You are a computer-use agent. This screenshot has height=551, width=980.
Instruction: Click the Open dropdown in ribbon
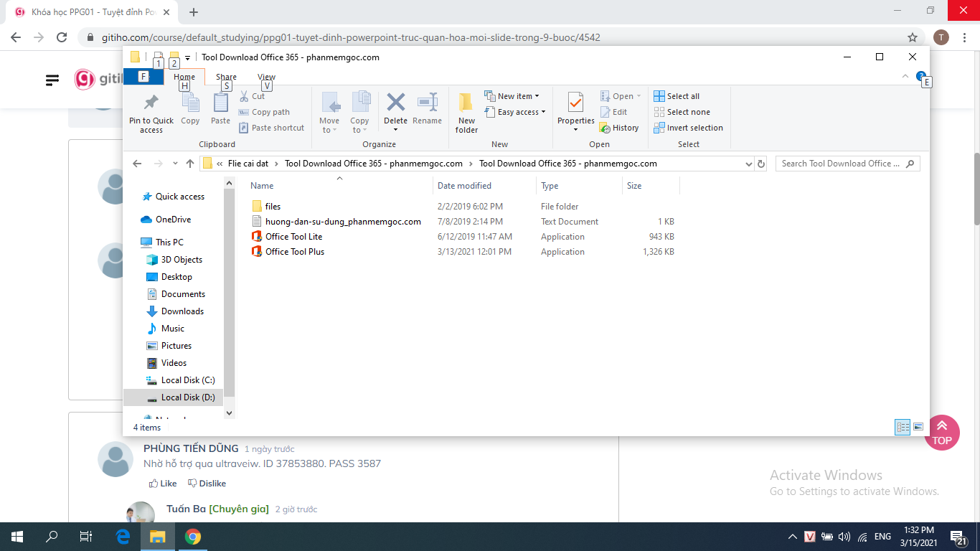[x=621, y=96]
